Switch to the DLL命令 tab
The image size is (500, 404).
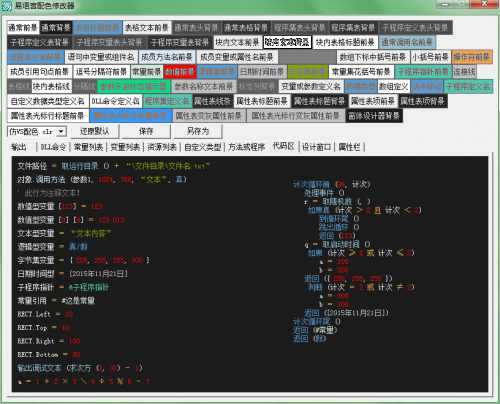tap(53, 147)
